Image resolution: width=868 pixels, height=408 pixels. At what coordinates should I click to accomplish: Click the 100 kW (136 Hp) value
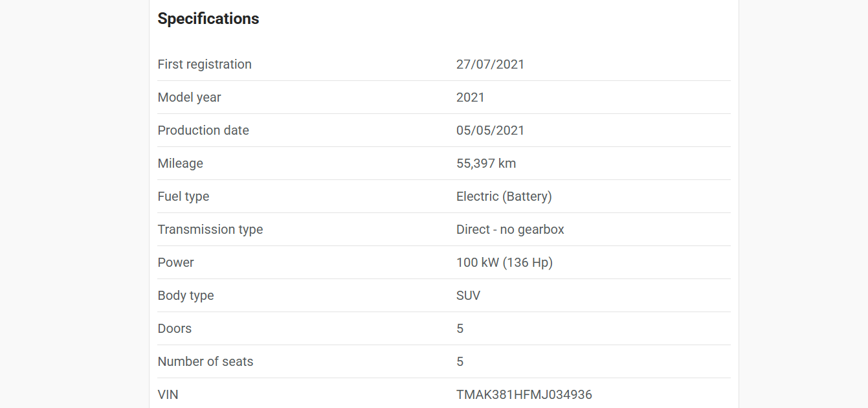(x=505, y=262)
